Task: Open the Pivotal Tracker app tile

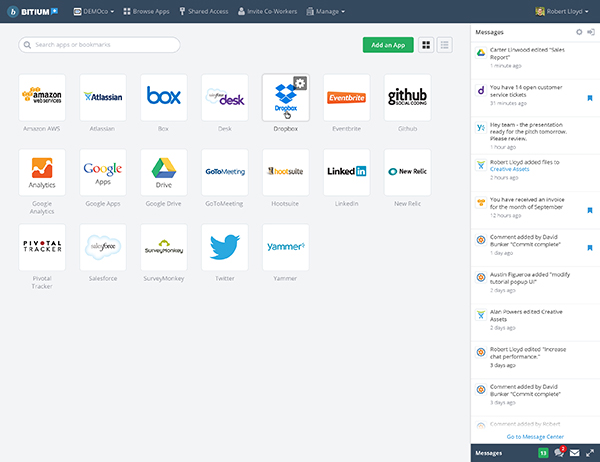Action: 42,247
